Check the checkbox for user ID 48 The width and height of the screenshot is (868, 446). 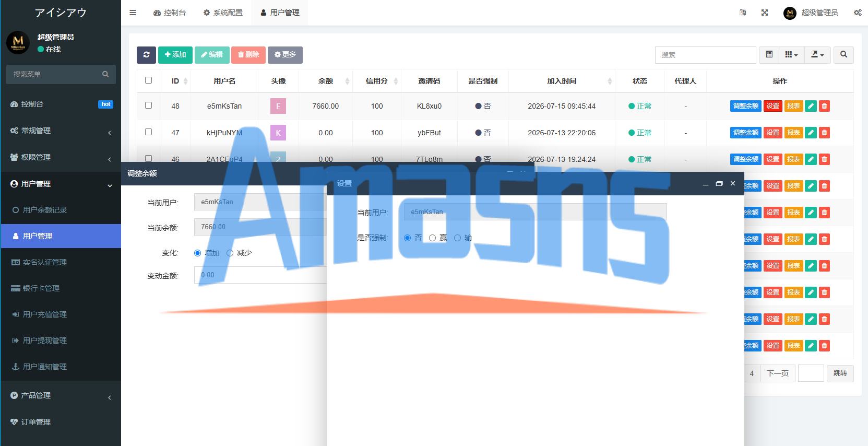[149, 105]
